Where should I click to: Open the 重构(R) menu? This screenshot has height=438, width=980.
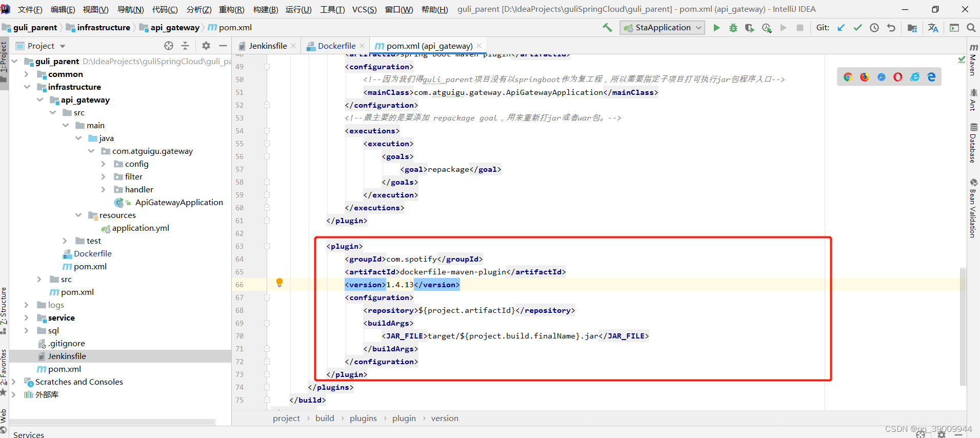point(232,9)
